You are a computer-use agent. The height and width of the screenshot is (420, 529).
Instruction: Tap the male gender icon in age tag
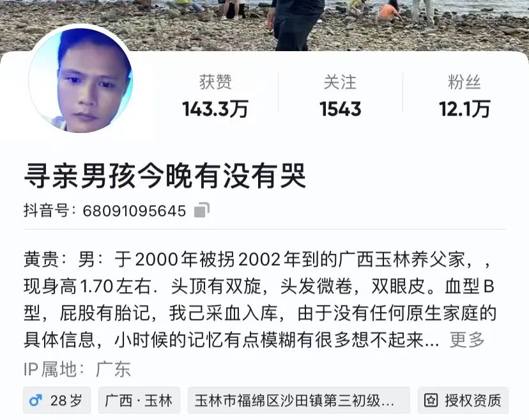[36, 400]
